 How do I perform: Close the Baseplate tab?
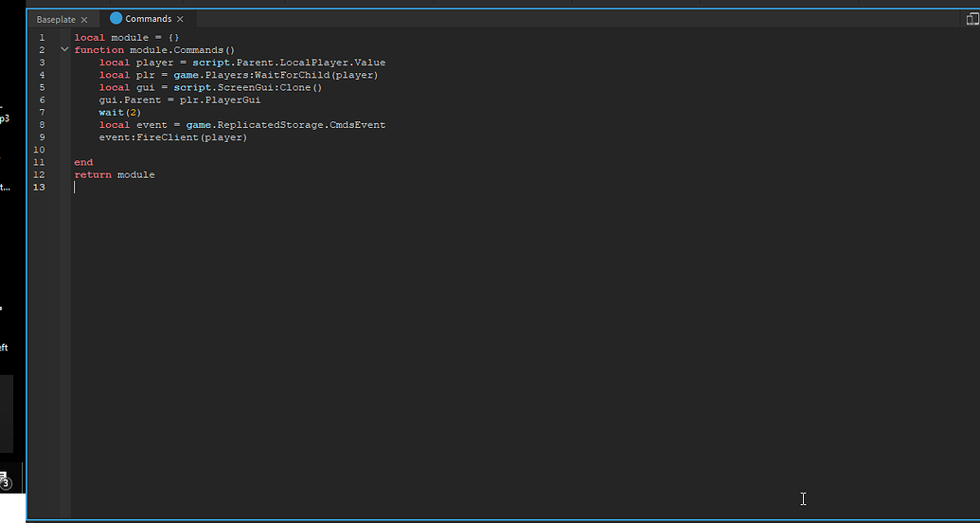pos(84,19)
